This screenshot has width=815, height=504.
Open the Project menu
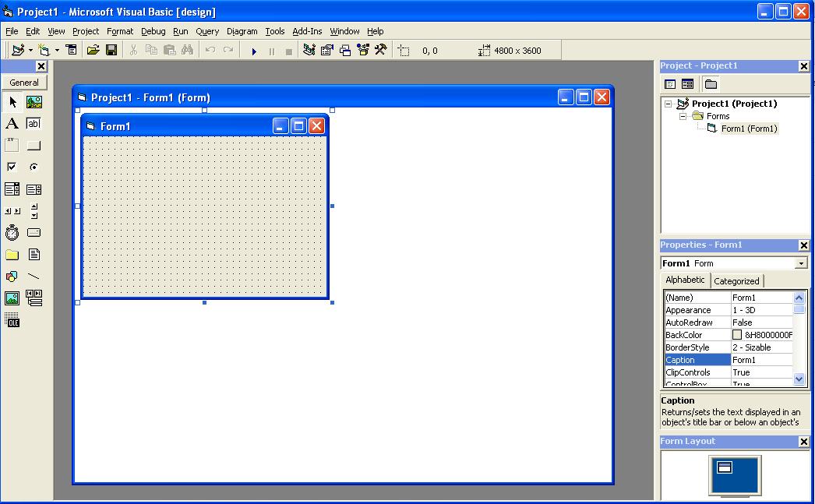pyautogui.click(x=86, y=31)
